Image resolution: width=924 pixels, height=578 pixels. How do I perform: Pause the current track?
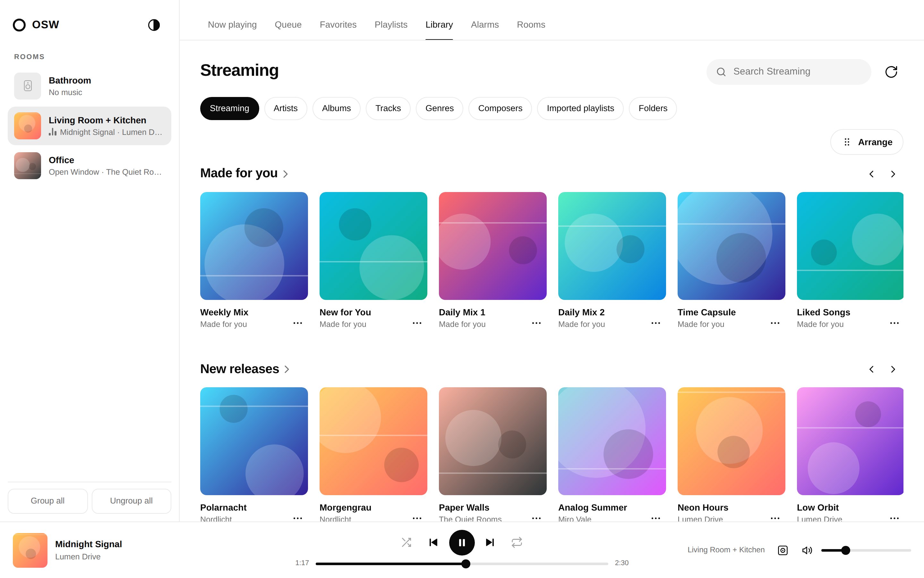462,542
